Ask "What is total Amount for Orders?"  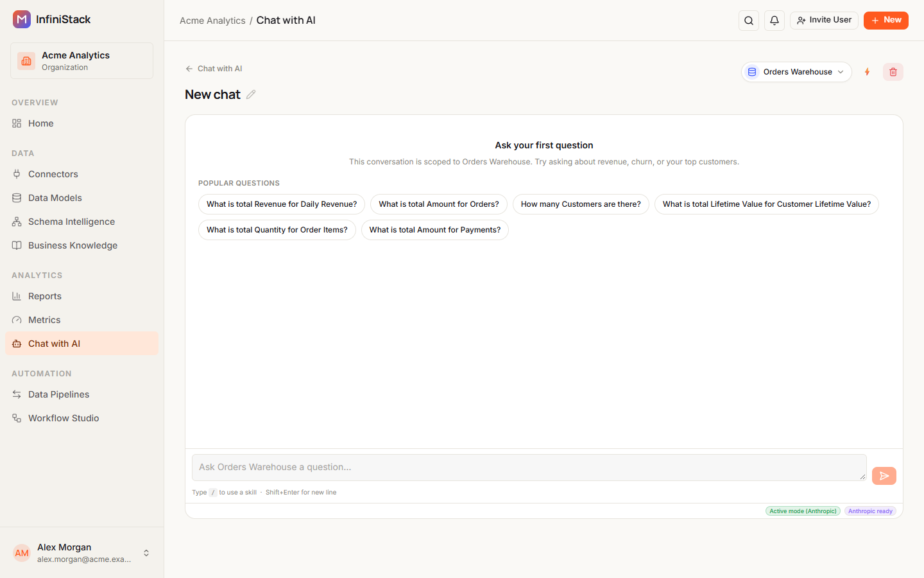click(x=439, y=204)
